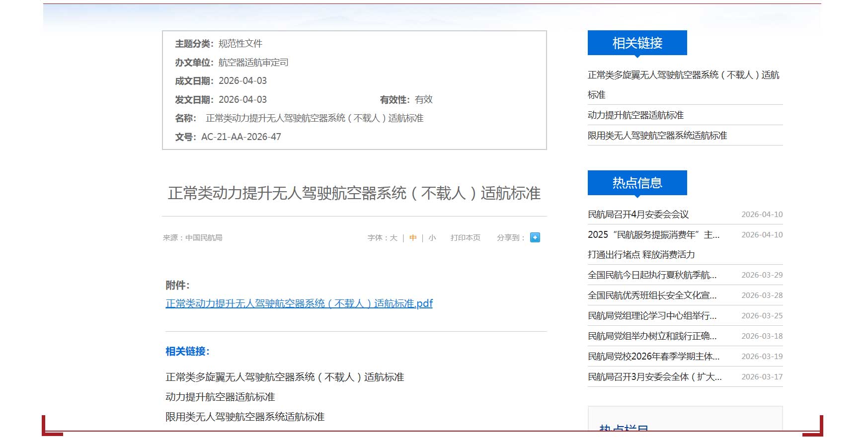Open news 全国民航优秀班组长安全文化宣

(x=652, y=295)
